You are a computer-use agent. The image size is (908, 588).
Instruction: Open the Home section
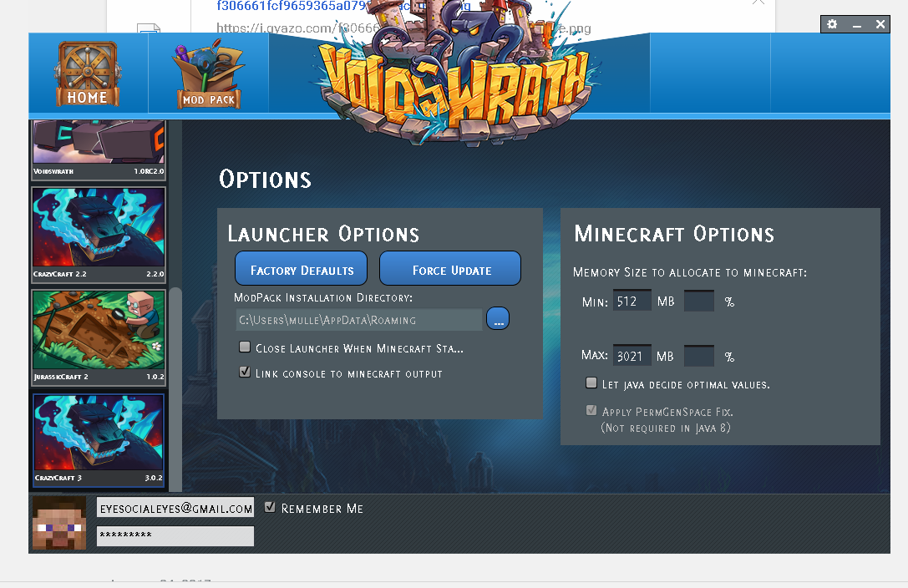88,73
